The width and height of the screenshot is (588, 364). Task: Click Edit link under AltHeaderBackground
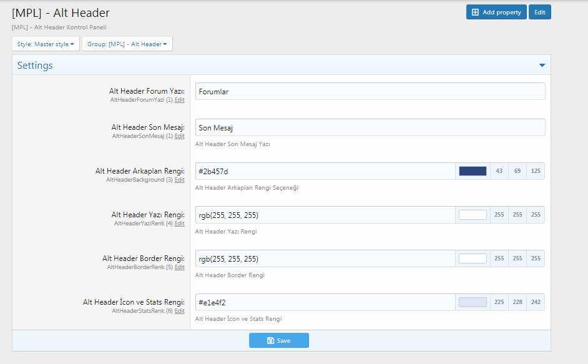point(179,180)
